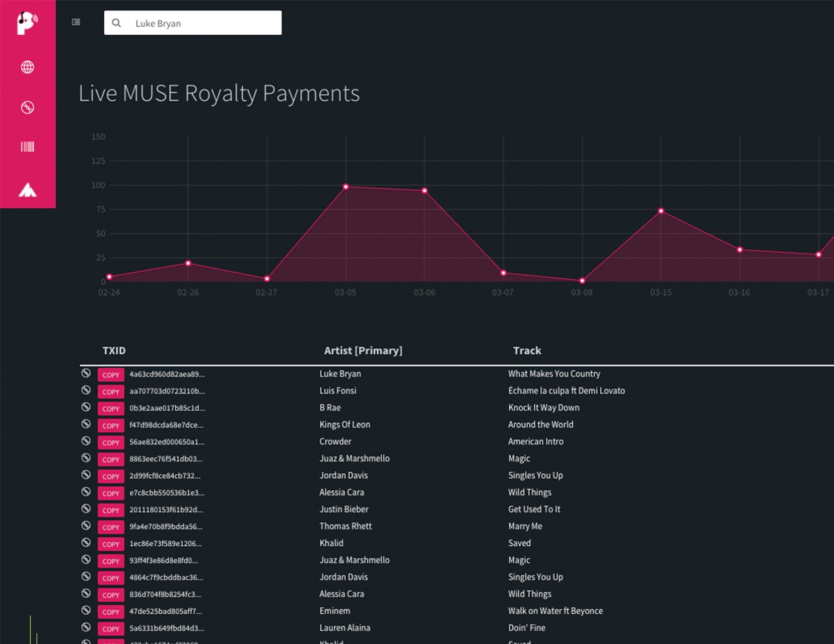Click artist name Luis Fonsi
Viewport: 834px width, 644px height.
tap(338, 390)
